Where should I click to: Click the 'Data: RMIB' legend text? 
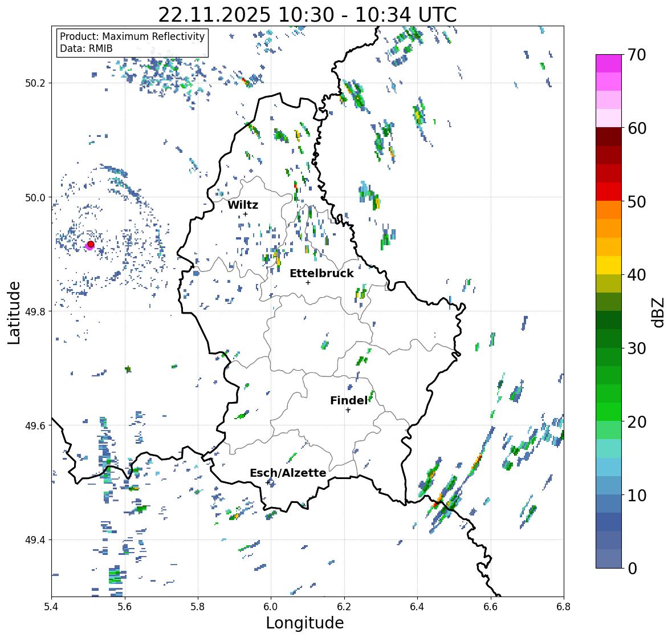(x=86, y=48)
